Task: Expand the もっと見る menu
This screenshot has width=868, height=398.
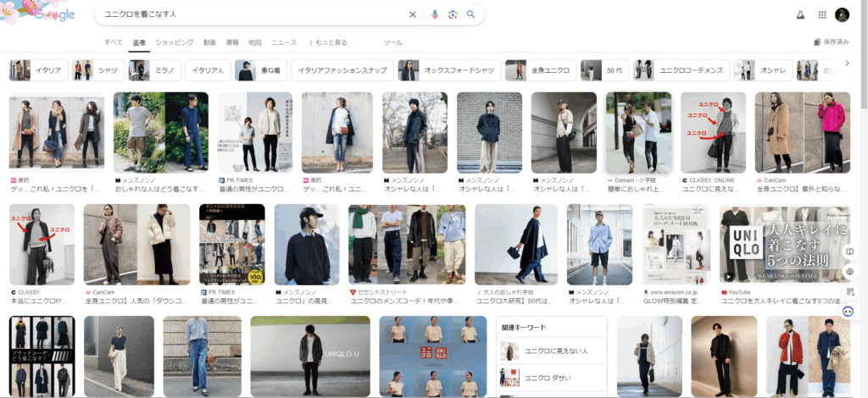Action: pyautogui.click(x=327, y=42)
